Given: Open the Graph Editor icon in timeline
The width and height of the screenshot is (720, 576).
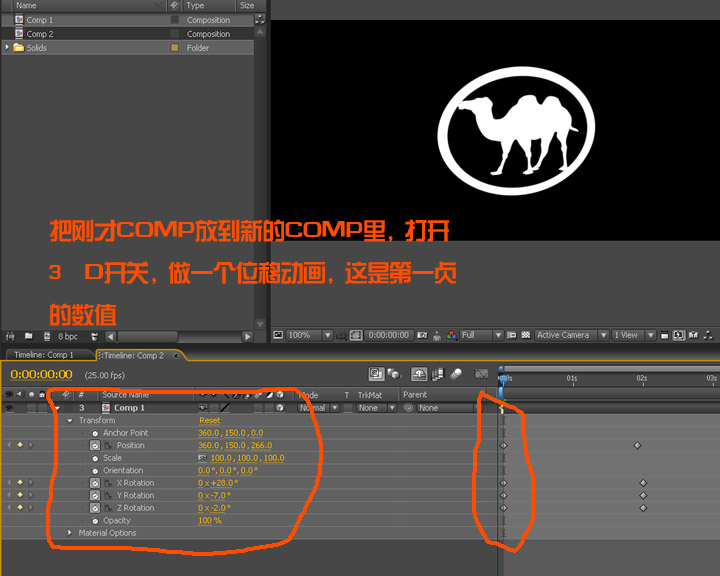Looking at the screenshot, I should coord(481,374).
